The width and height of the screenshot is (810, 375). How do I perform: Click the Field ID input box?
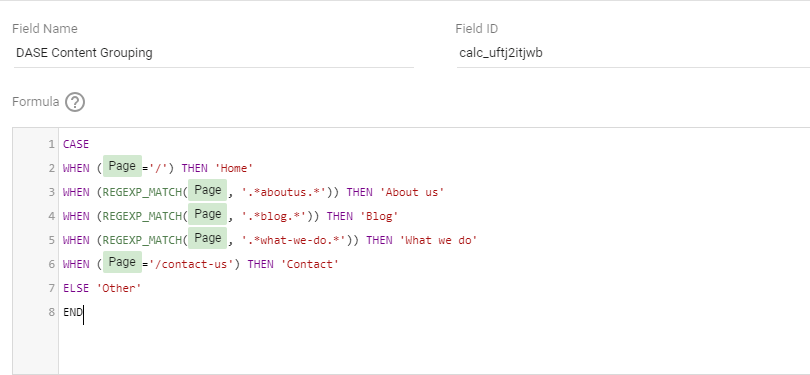click(x=633, y=53)
